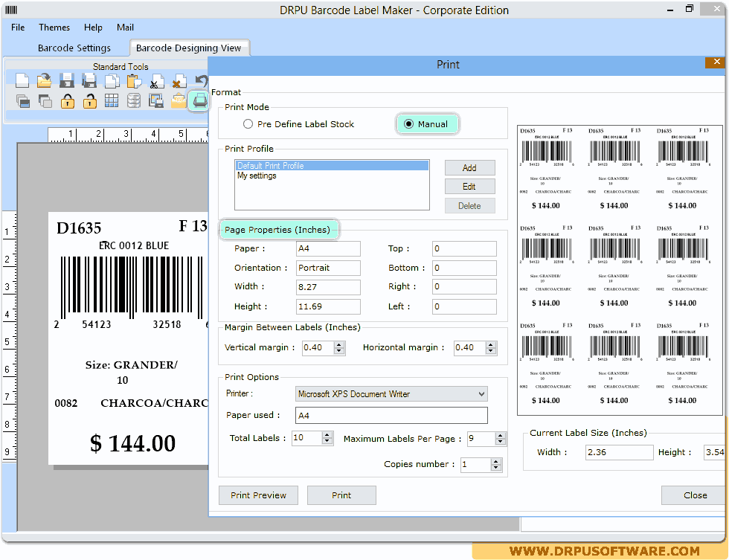The height and width of the screenshot is (560, 729).
Task: Open the Mail menu
Action: point(125,28)
